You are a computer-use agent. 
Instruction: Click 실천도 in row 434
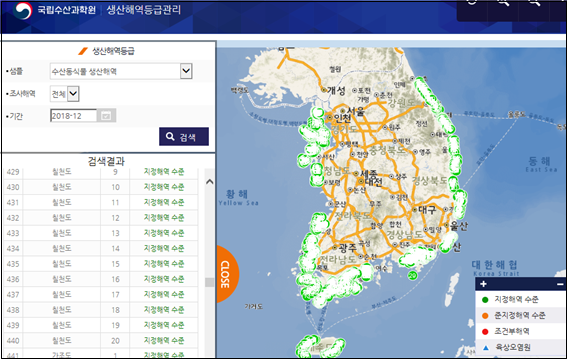62,248
